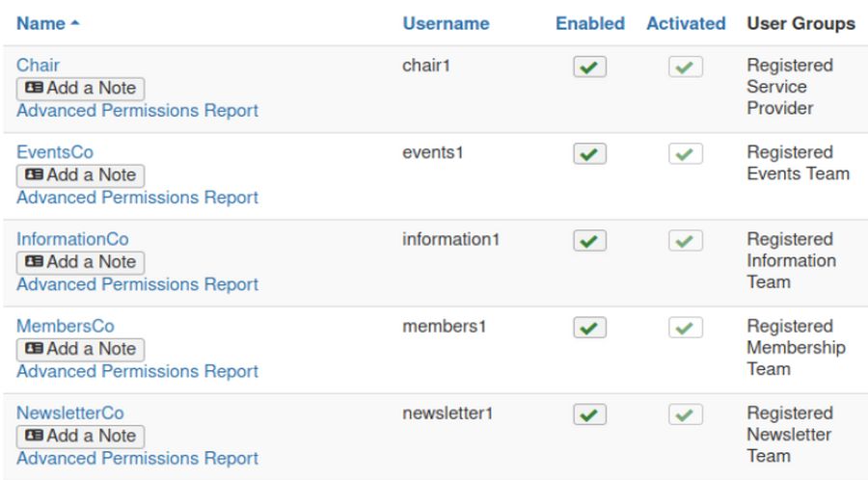The image size is (868, 480).
Task: Open the MembersCo user name link
Action: click(x=65, y=326)
